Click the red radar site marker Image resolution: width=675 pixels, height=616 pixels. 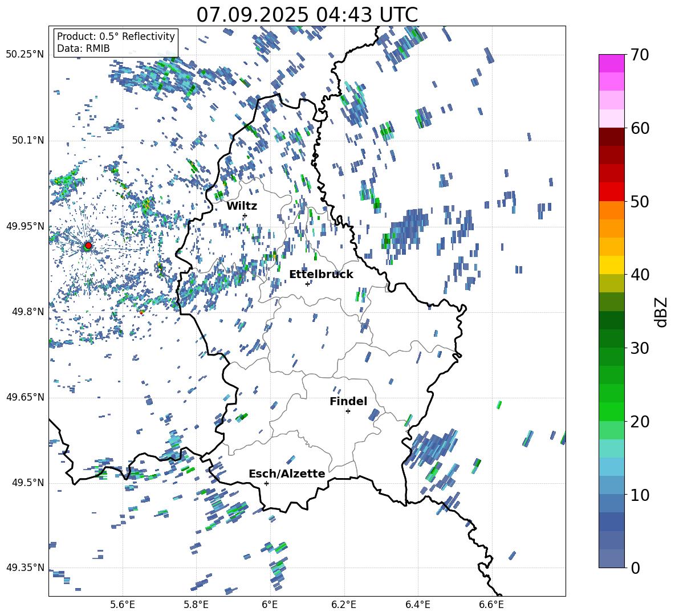[88, 246]
